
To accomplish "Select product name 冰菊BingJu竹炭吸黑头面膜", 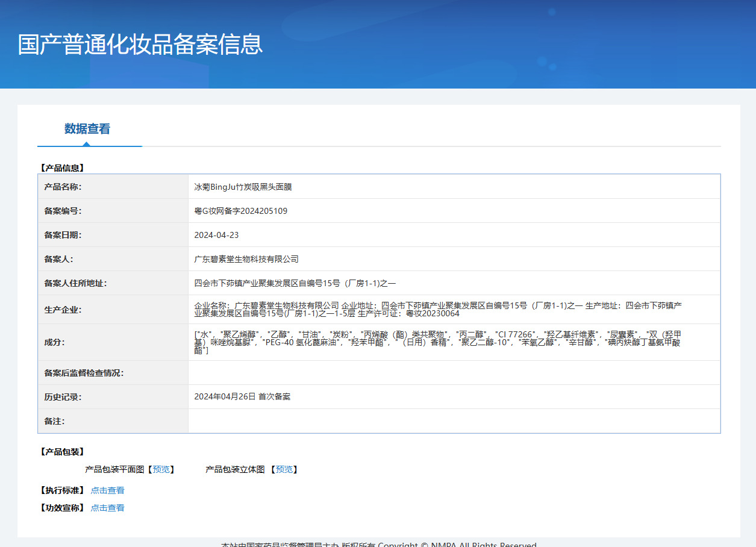I will click(x=243, y=187).
